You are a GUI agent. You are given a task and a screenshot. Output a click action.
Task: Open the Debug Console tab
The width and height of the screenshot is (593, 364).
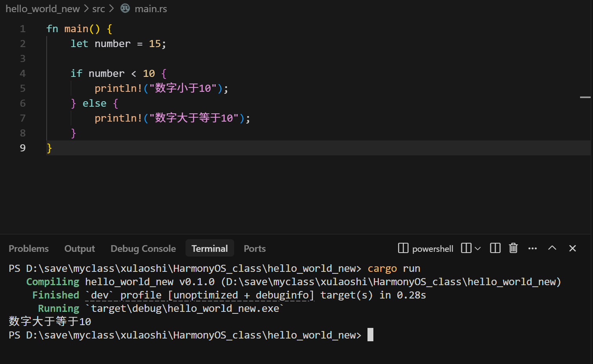click(143, 249)
